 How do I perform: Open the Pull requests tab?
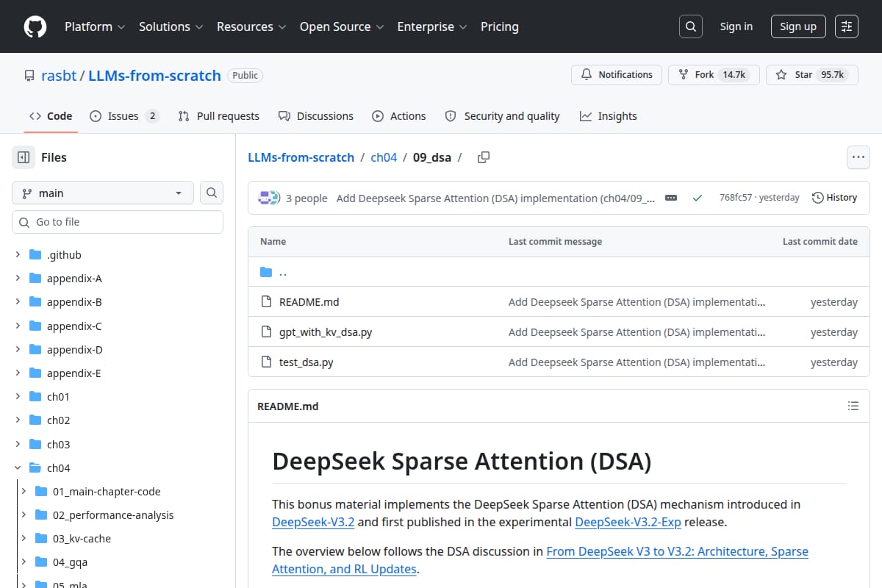tap(219, 116)
